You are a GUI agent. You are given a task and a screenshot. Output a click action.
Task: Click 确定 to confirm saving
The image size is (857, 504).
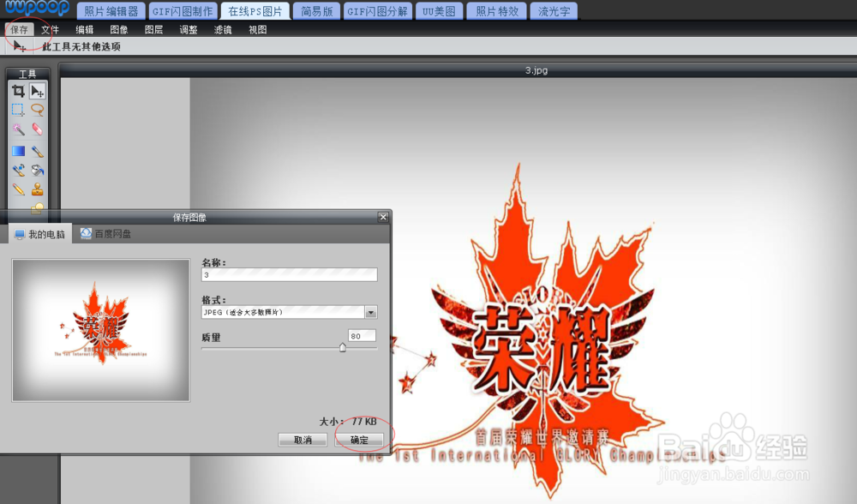359,440
